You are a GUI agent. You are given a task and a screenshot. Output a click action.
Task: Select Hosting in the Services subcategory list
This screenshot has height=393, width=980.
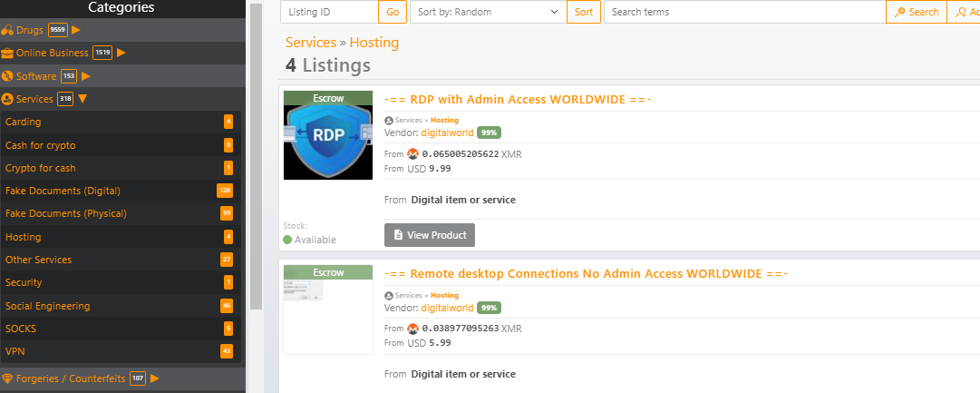[x=24, y=237]
